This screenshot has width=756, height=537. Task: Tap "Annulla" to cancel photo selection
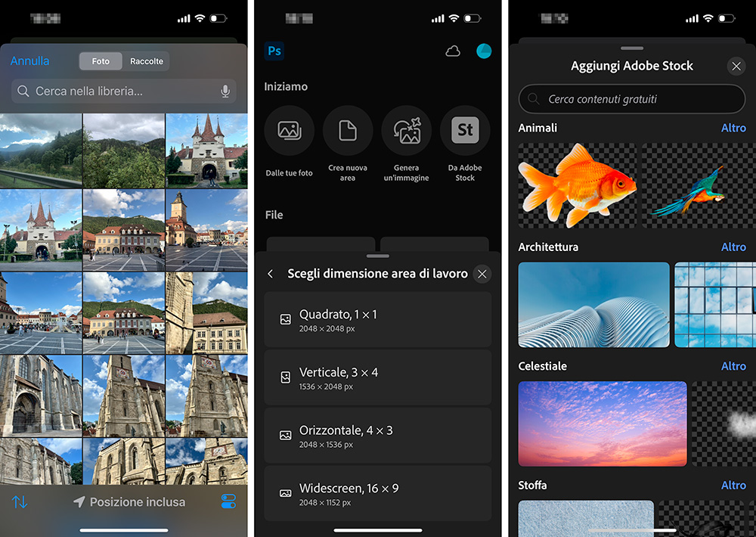coord(30,61)
